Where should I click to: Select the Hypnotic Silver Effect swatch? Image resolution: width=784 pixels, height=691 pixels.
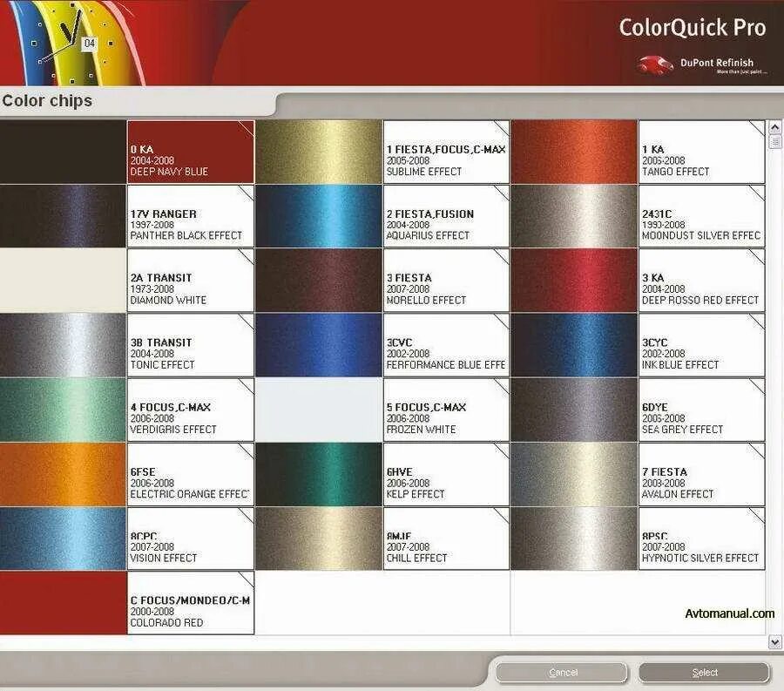pos(575,539)
